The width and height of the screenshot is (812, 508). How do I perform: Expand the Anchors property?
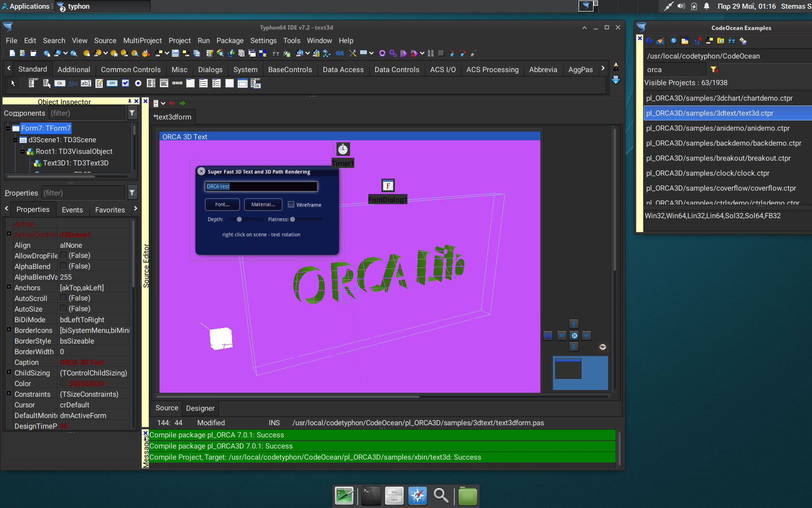(9, 287)
